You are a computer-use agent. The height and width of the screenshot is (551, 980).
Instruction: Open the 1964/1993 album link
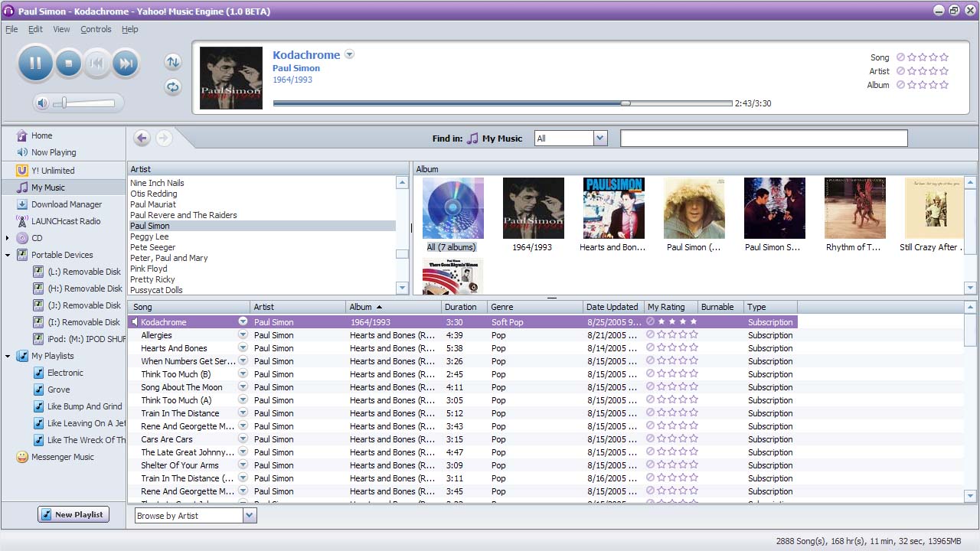point(292,80)
